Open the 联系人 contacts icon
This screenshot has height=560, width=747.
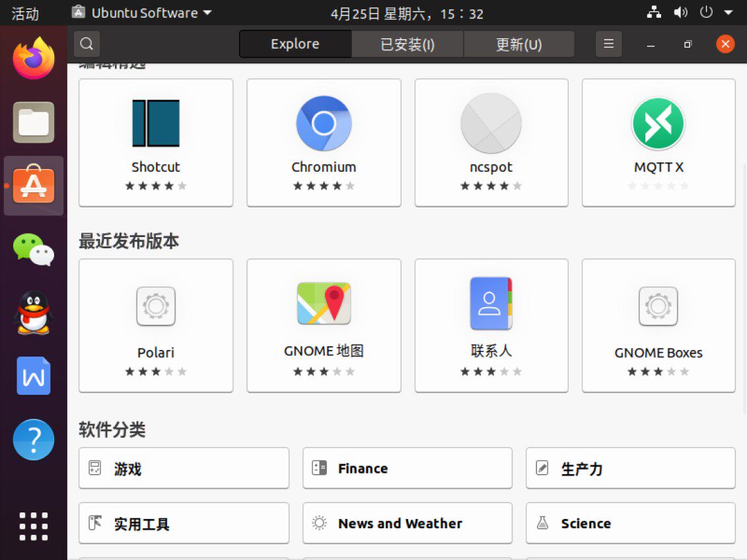click(x=491, y=303)
